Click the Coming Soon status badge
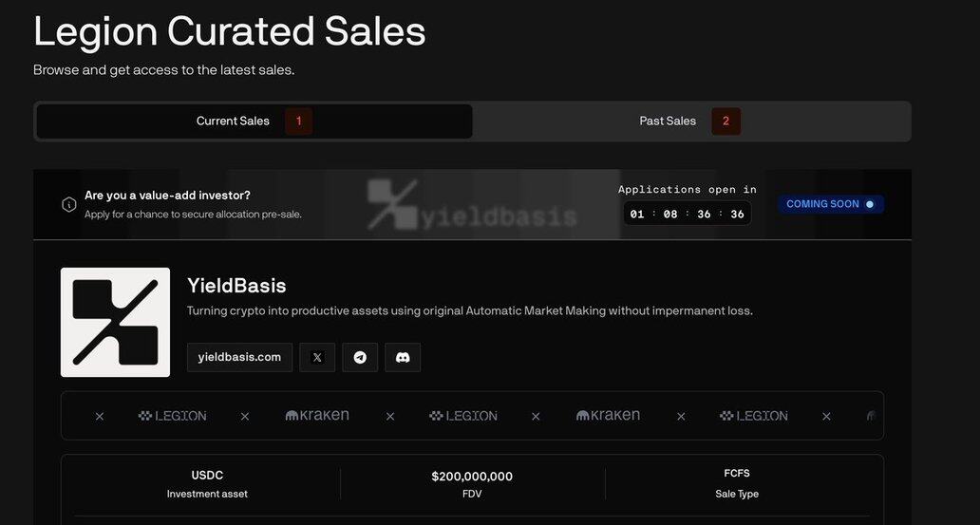The height and width of the screenshot is (525, 980). tap(831, 204)
